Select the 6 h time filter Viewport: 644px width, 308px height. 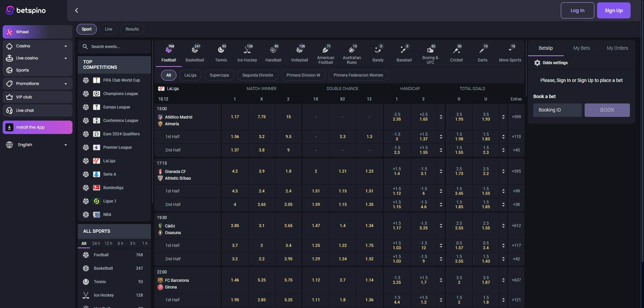coord(120,244)
